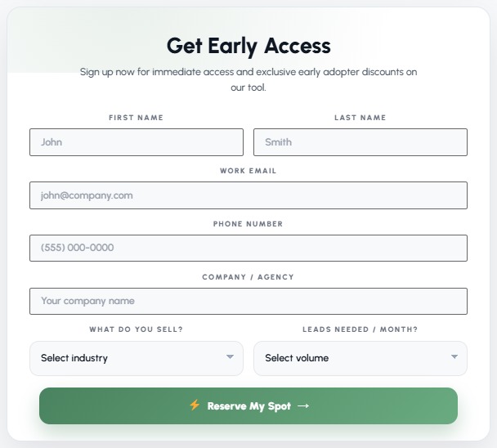This screenshot has width=497, height=448.
Task: Click the WORK EMAIL label
Action: pos(248,171)
